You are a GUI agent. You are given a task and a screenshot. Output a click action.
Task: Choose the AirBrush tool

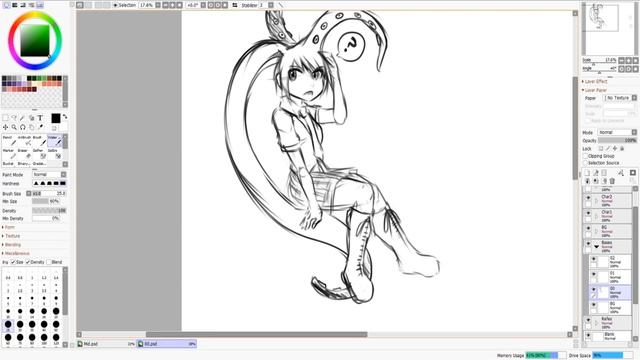tap(24, 140)
